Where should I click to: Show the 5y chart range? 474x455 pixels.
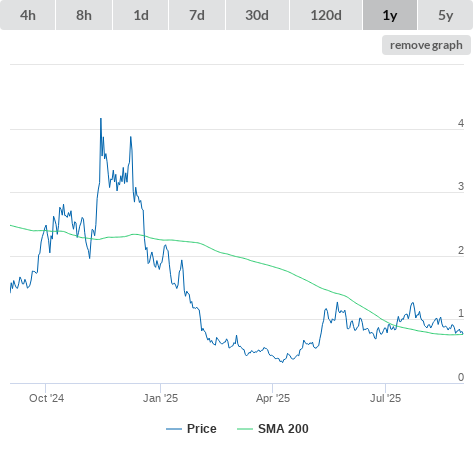(x=446, y=15)
